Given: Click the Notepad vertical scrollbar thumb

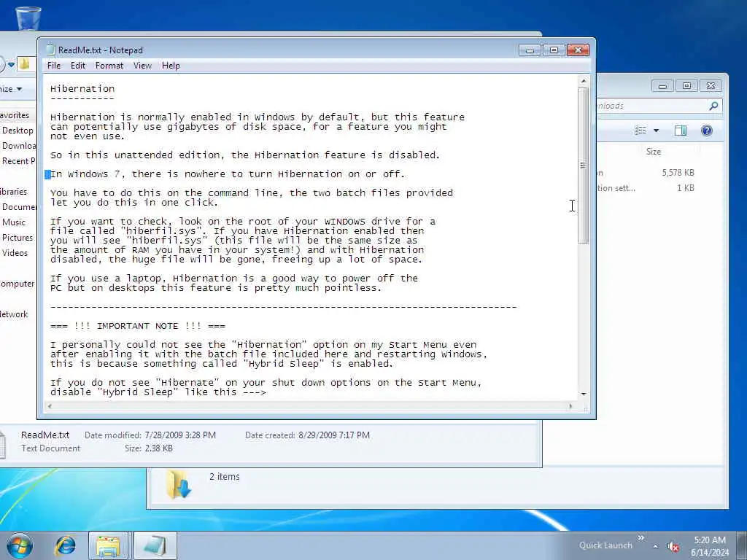Looking at the screenshot, I should point(583,166).
